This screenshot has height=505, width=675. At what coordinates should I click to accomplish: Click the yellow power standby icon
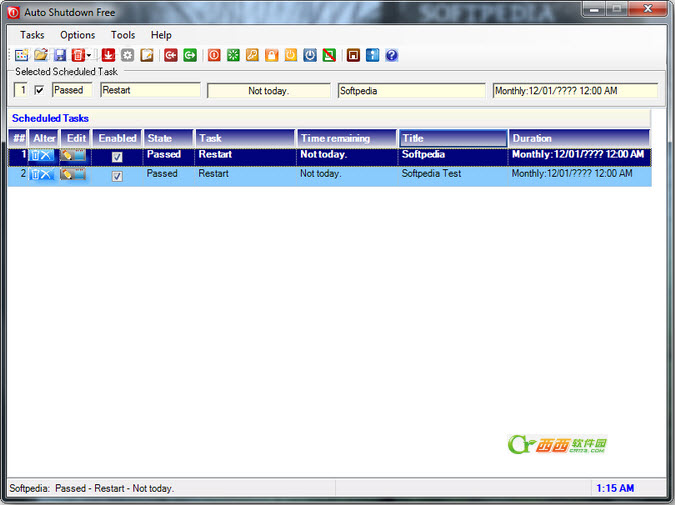point(291,55)
